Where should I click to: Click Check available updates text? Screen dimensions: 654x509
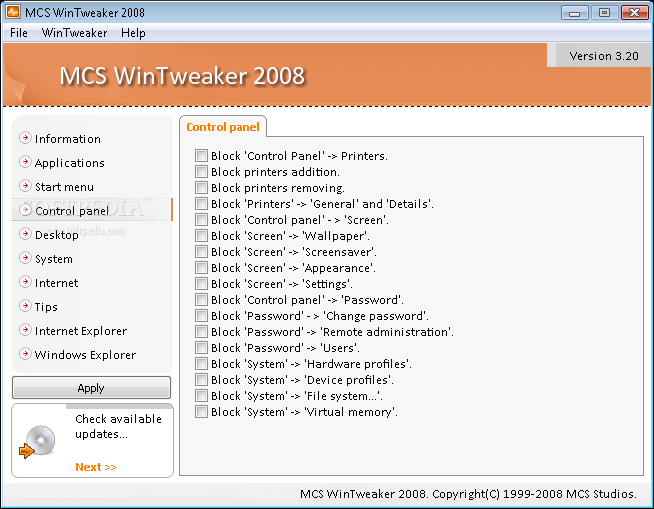click(x=118, y=426)
